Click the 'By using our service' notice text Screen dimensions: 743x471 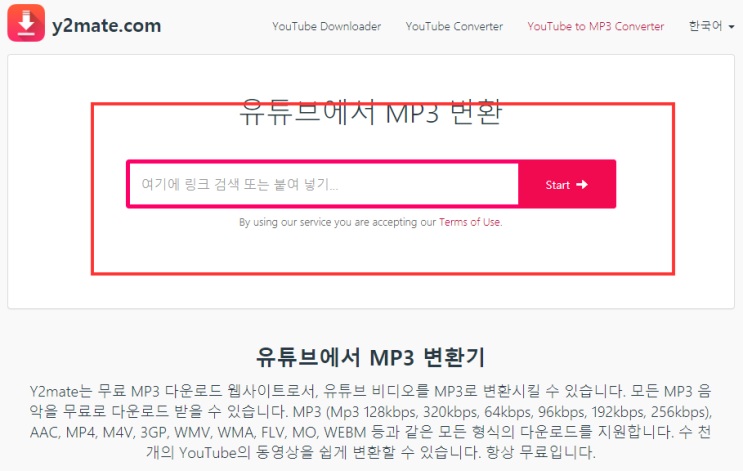371,222
